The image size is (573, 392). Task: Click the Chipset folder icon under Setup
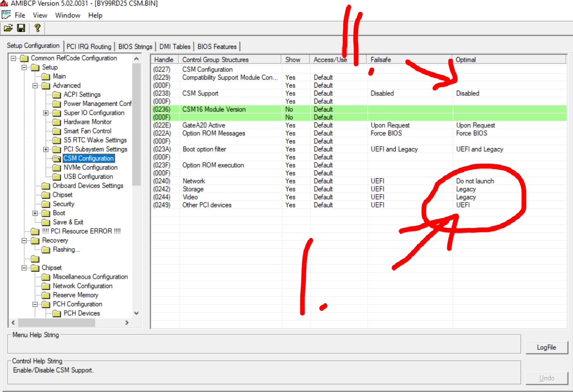point(46,195)
